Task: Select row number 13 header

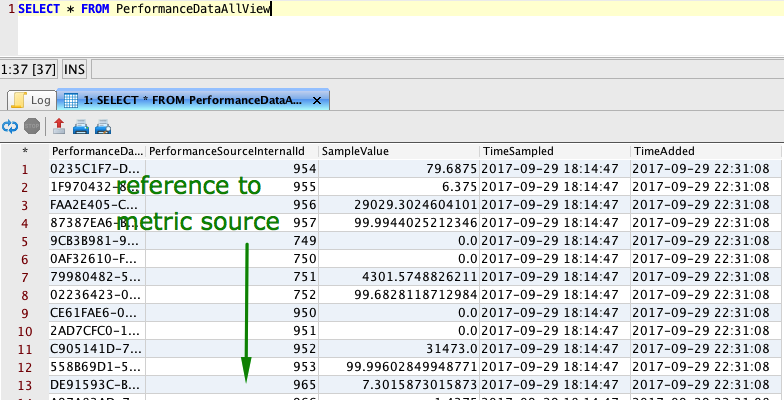Action: [x=25, y=386]
